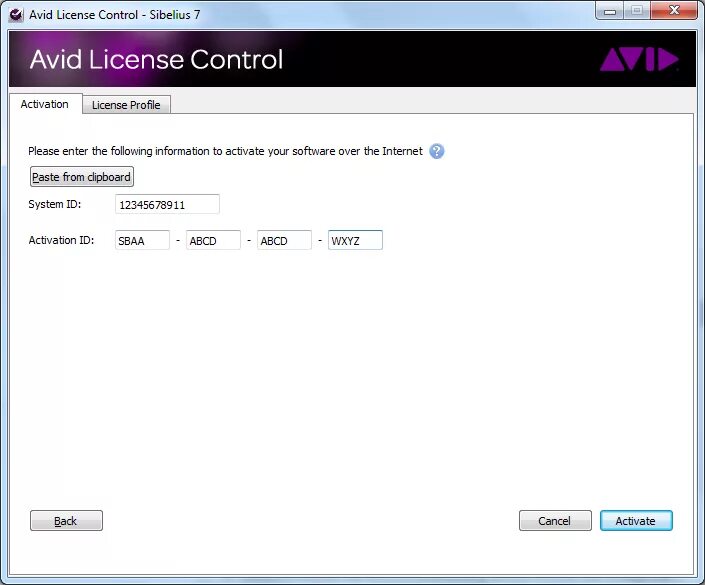Select the Activation tab
Viewport: 705px width, 585px height.
[45, 104]
